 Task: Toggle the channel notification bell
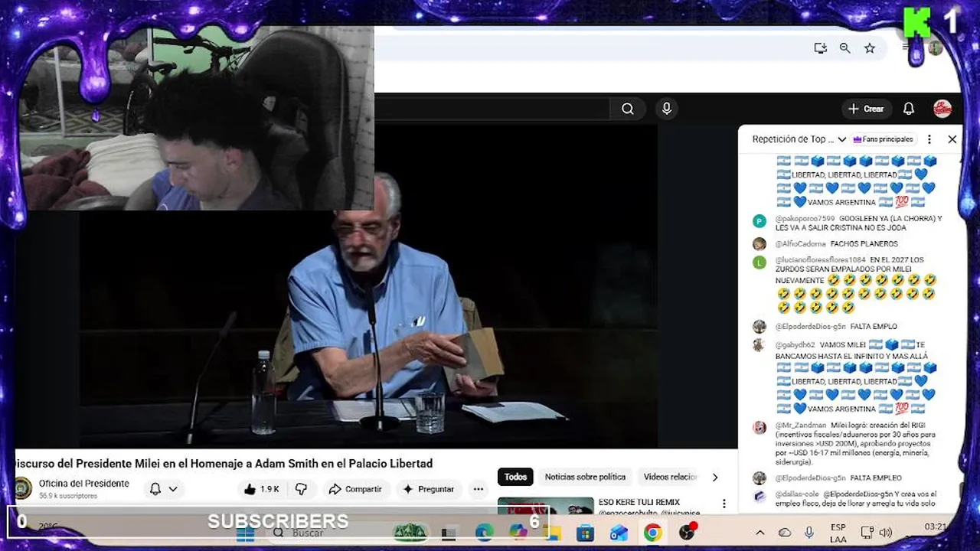click(x=155, y=489)
